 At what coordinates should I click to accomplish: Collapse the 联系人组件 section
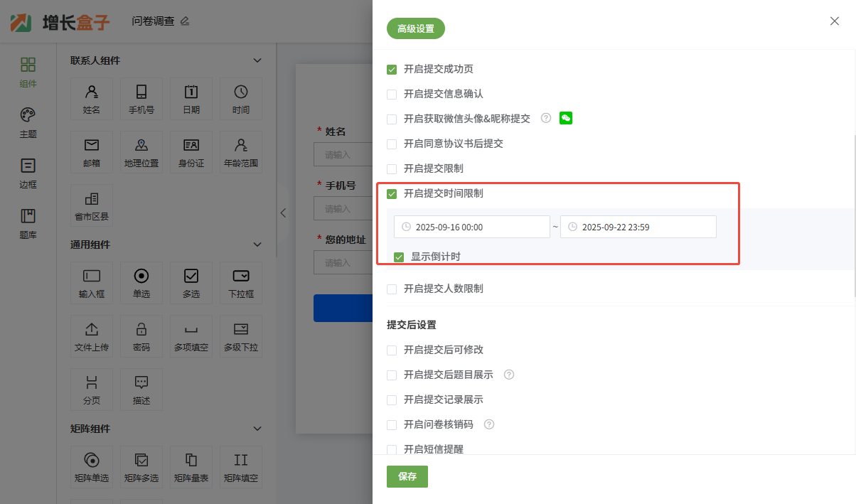[x=257, y=61]
